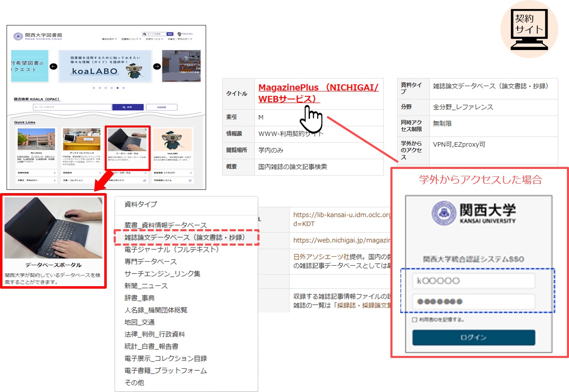
Task: Select 新聞_ニュース in the 資料タイプ list
Action: pos(146,286)
